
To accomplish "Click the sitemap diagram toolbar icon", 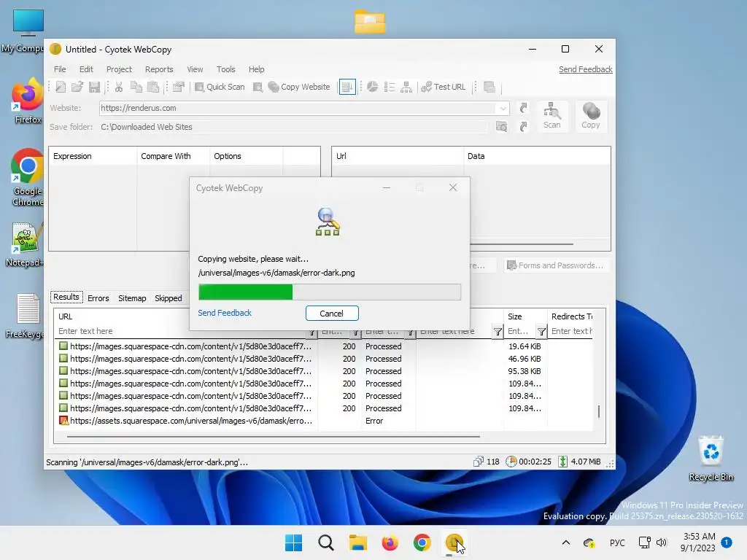I will pyautogui.click(x=406, y=87).
